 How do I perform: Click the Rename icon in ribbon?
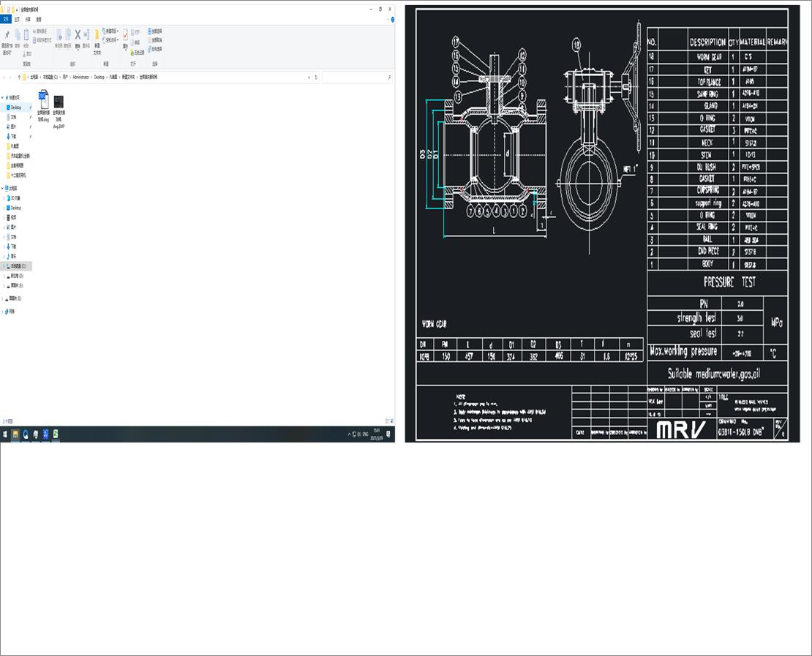click(86, 34)
